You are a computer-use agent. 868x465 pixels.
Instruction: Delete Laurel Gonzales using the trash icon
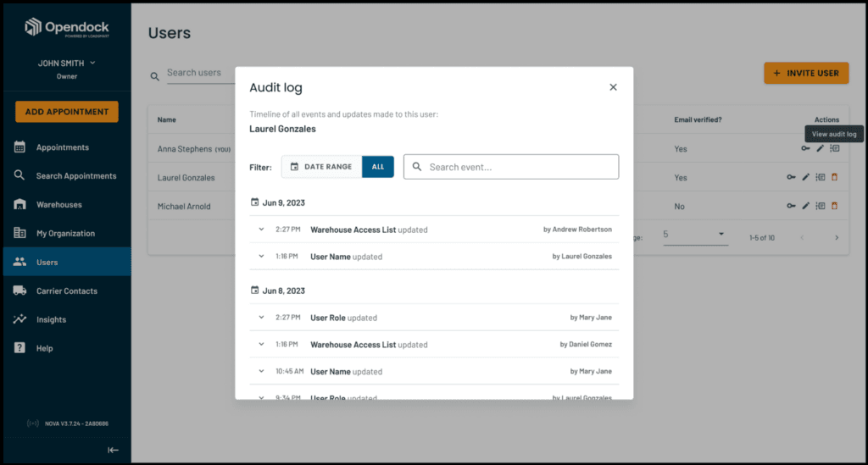coord(835,177)
